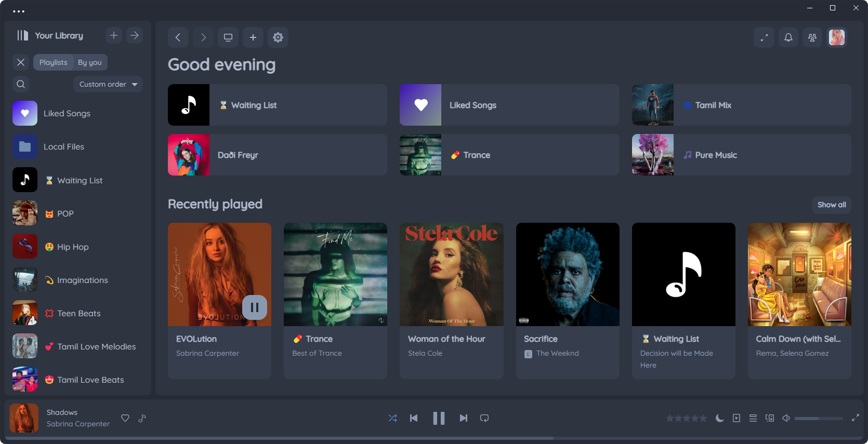Search in Your Library
This screenshot has height=444, width=868.
pyautogui.click(x=21, y=84)
